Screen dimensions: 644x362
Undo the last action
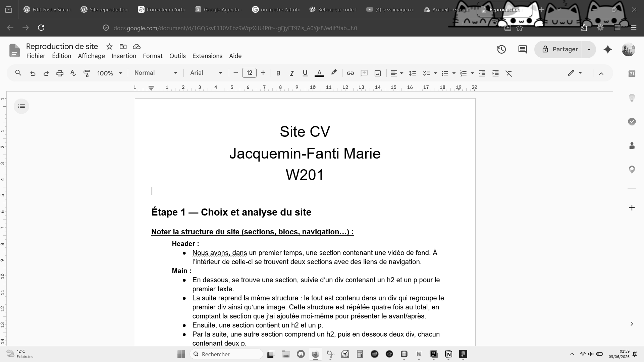coord(33,73)
